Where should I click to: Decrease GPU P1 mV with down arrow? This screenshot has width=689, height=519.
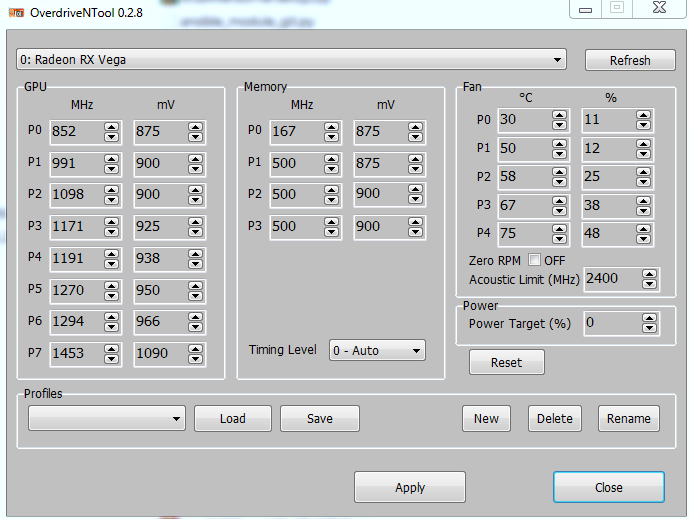pyautogui.click(x=195, y=169)
